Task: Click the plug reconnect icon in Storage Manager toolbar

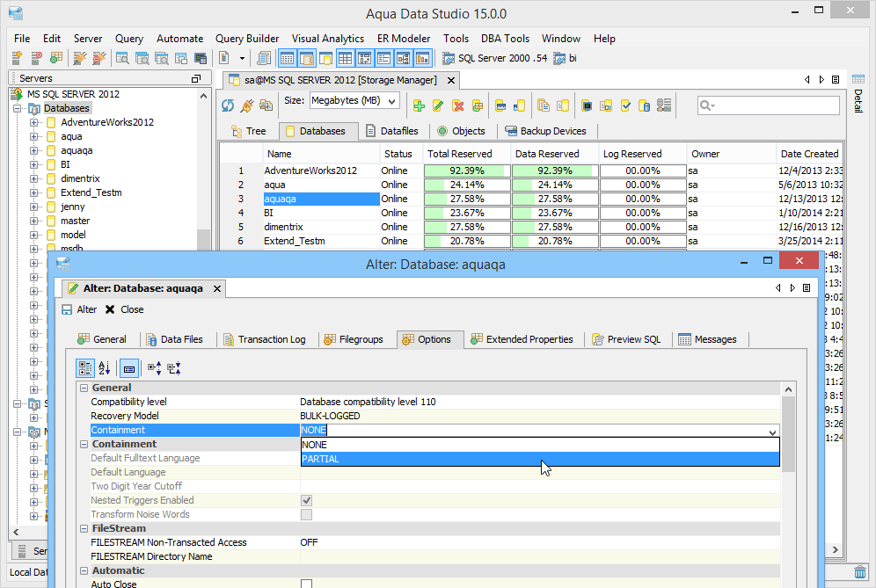Action: tap(247, 105)
